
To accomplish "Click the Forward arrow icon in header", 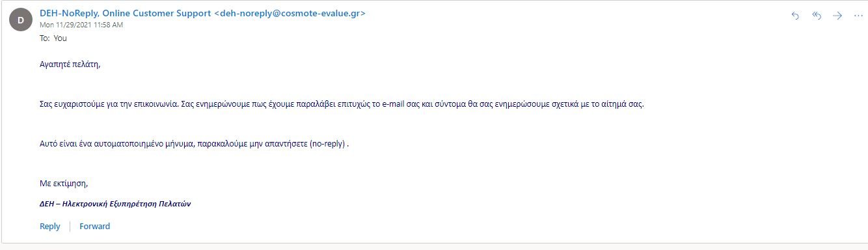I will click(x=837, y=16).
